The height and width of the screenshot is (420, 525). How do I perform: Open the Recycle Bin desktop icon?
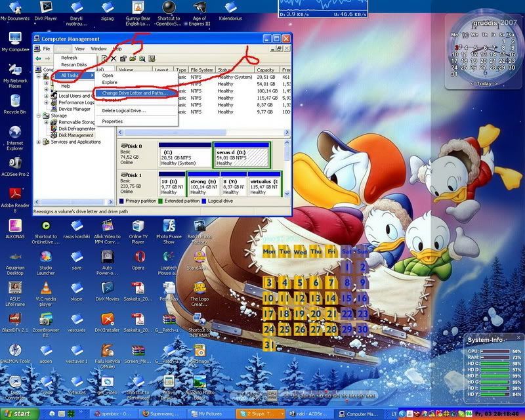15,104
